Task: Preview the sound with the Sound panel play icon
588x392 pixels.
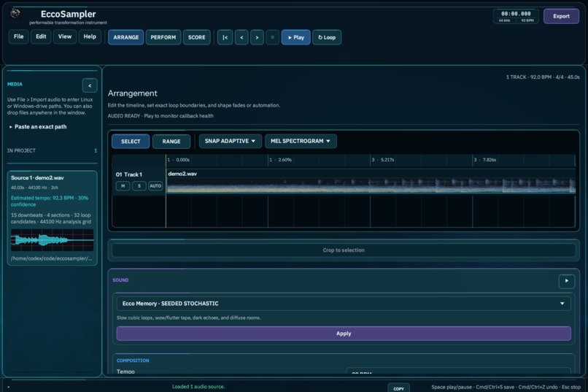Action: tap(567, 281)
